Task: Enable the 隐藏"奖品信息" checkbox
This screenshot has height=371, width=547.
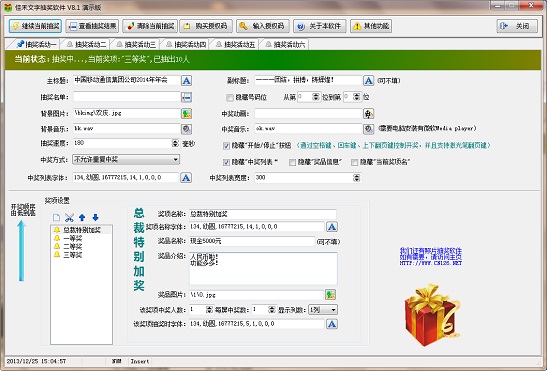Action: tap(292, 162)
